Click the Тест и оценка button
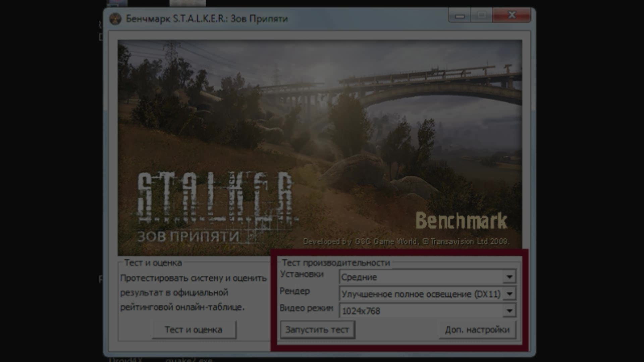This screenshot has height=362, width=644. click(x=194, y=330)
